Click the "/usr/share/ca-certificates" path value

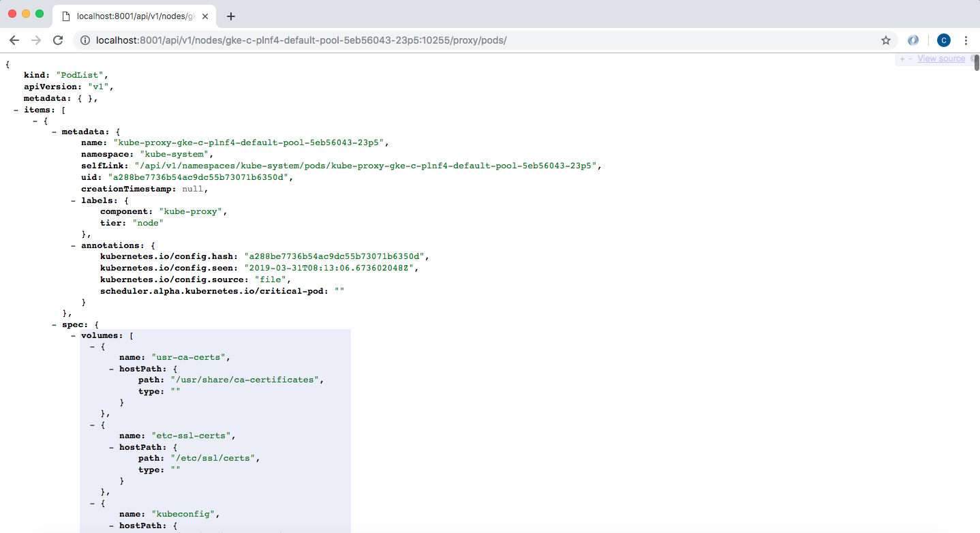[x=245, y=380]
